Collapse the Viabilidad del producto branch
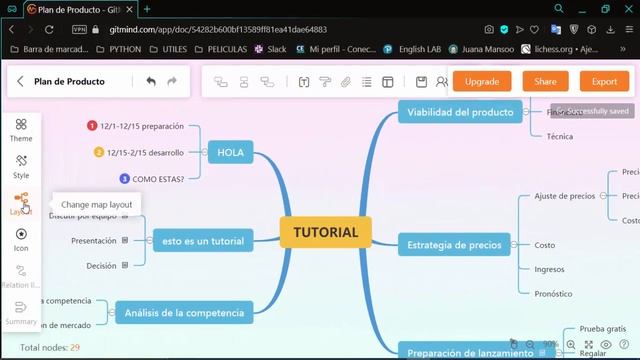The height and width of the screenshot is (360, 640). (x=526, y=111)
